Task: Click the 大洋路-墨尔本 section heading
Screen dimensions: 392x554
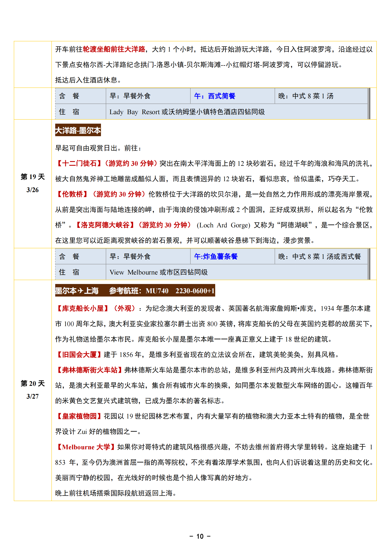Action: click(x=78, y=130)
